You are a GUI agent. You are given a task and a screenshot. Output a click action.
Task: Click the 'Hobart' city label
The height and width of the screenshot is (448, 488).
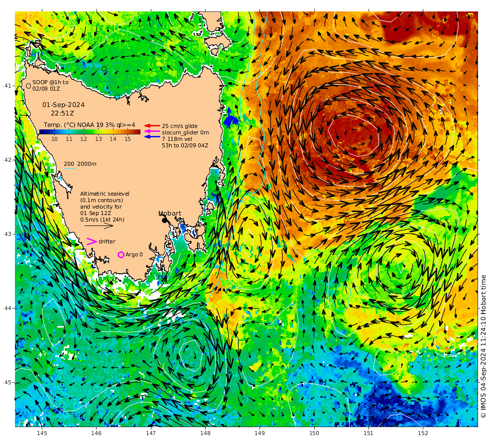[x=170, y=214]
